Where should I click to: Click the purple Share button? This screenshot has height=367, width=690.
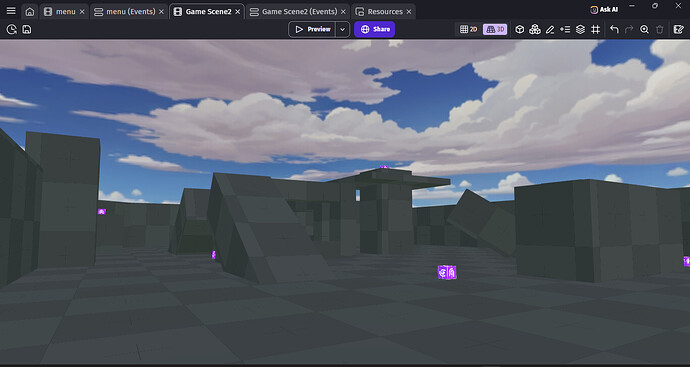click(x=375, y=29)
